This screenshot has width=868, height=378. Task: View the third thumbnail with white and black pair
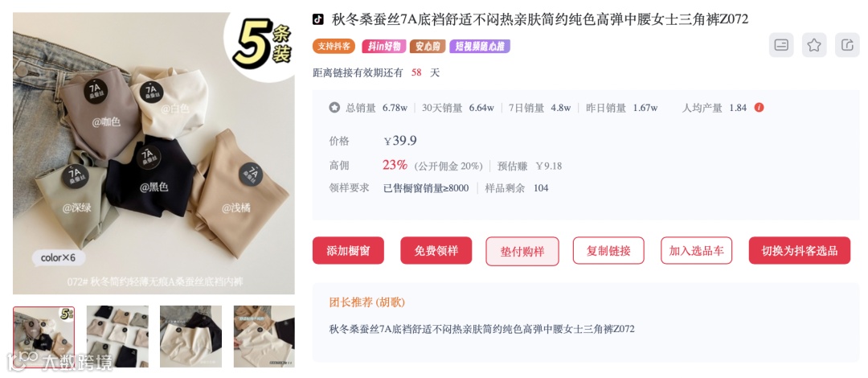(x=191, y=336)
